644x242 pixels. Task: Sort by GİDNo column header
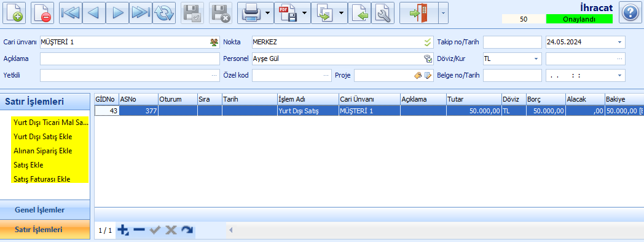[106, 99]
